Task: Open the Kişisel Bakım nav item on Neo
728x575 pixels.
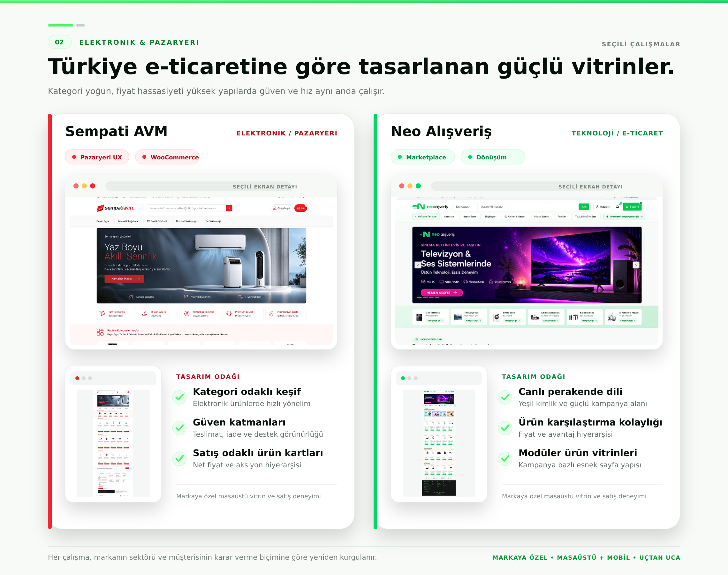Action: point(542,217)
